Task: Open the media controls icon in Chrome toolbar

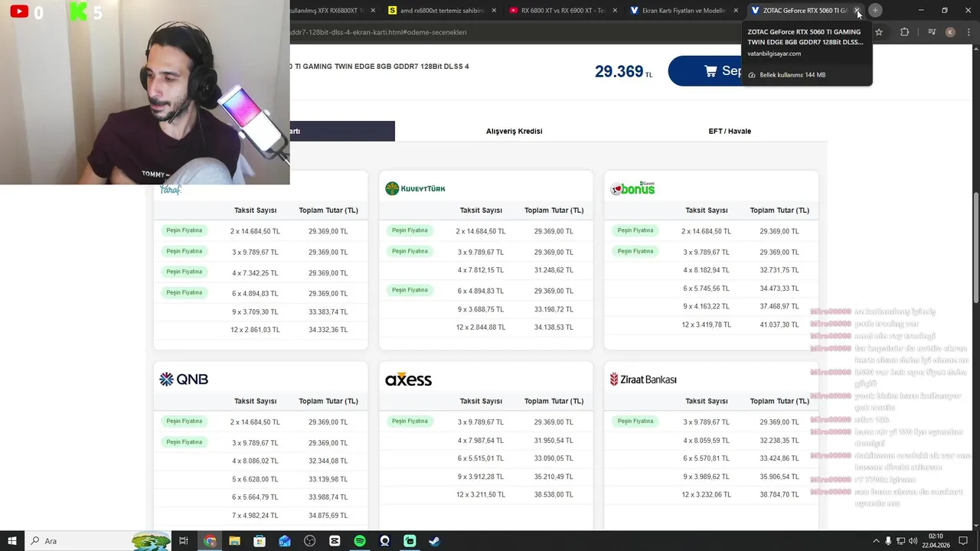Action: (x=932, y=32)
